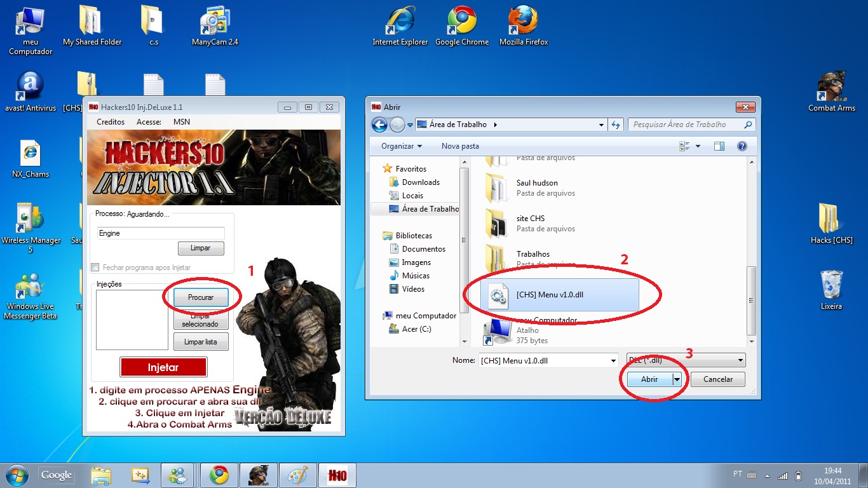Select the Trabalhos folder
Image resolution: width=868 pixels, height=488 pixels.
coord(561,258)
